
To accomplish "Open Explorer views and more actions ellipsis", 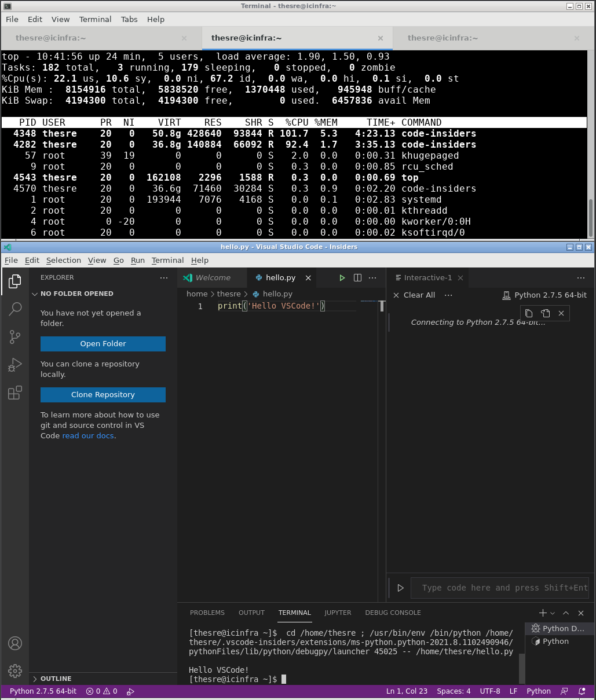I will [164, 278].
